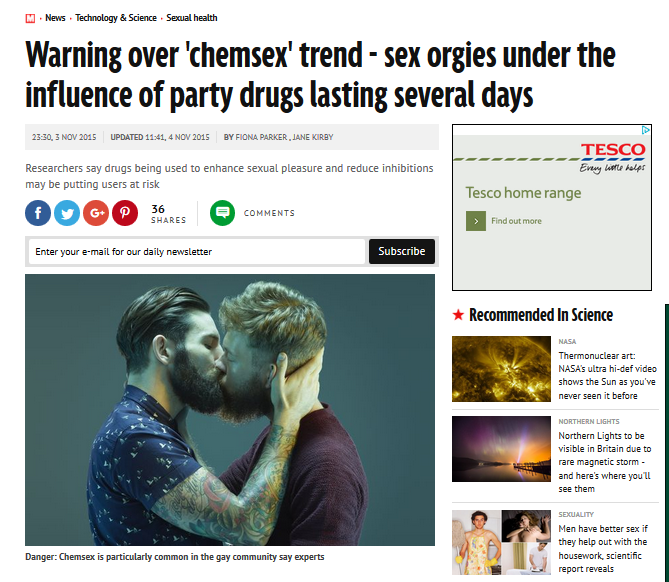Click the Mirror home logo in the breadcrumb
Image resolution: width=669 pixels, height=582 pixels.
pyautogui.click(x=30, y=18)
